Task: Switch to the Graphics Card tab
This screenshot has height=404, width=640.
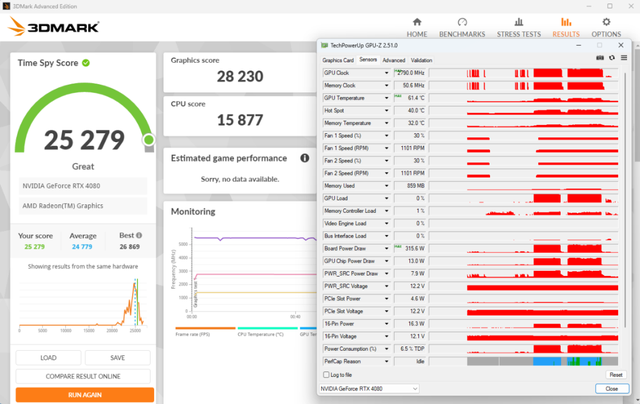Action: 337,60
